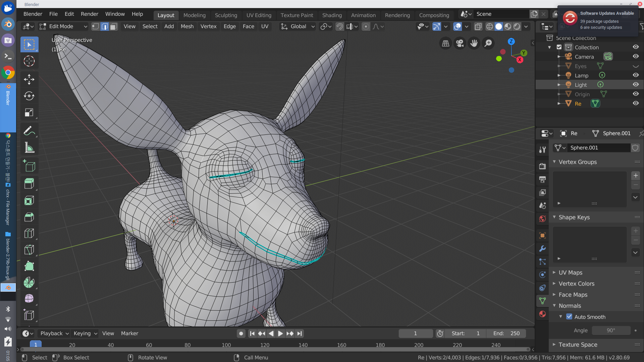
Task: Toggle Auto Smooth checkbox
Action: [569, 316]
